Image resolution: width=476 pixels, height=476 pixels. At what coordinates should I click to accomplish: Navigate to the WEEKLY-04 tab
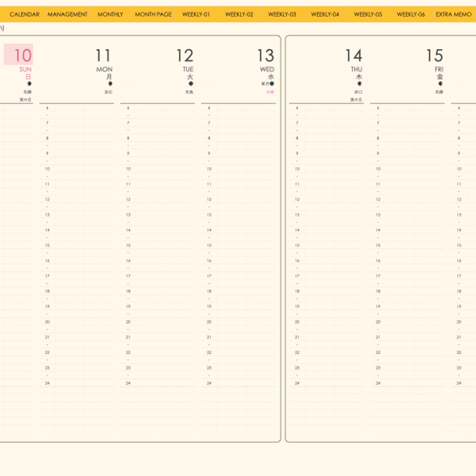(x=325, y=14)
